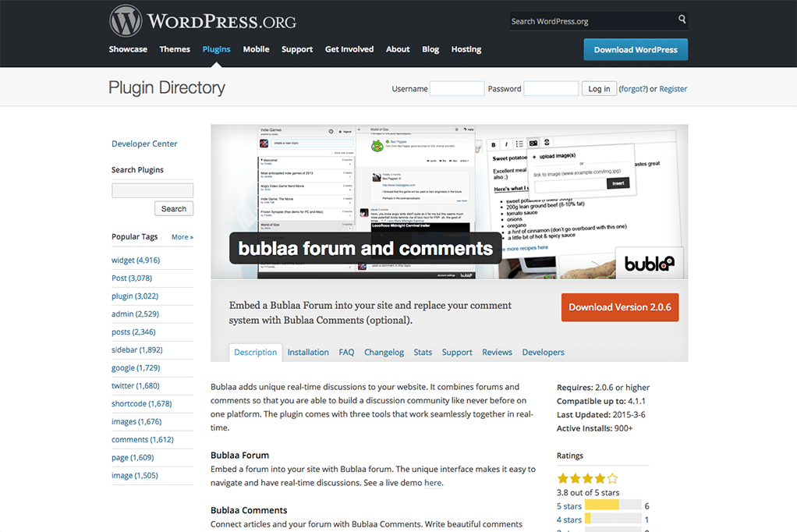Switch to the Developers tab
The width and height of the screenshot is (797, 532).
544,353
